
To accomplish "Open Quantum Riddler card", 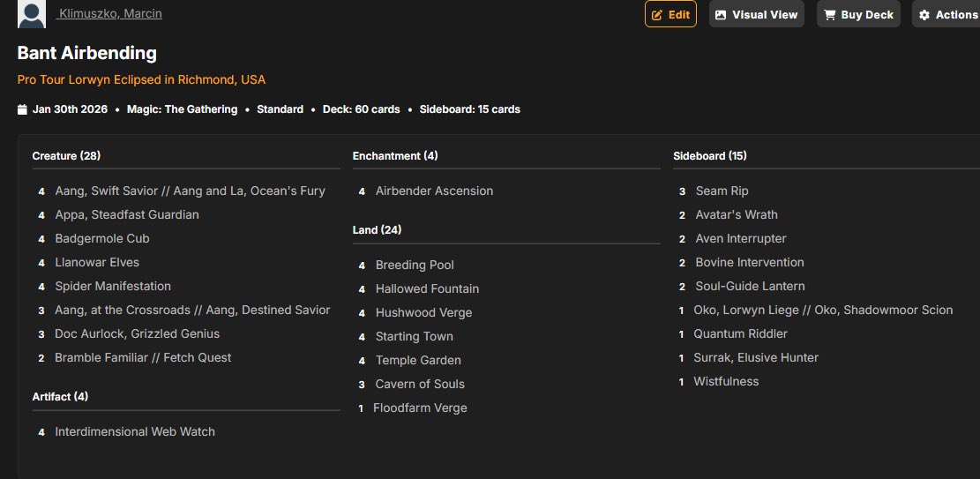I will click(741, 333).
